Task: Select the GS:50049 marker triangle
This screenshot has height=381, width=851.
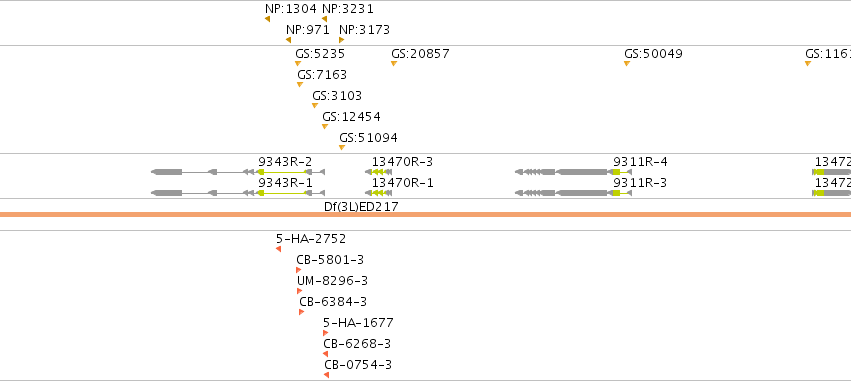Action: click(x=627, y=64)
